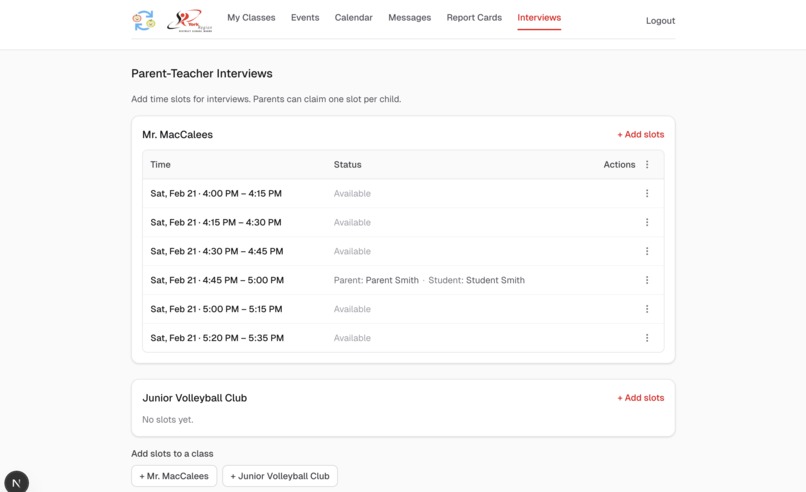Image resolution: width=806 pixels, height=492 pixels.
Task: Click the Time column header
Action: (160, 165)
